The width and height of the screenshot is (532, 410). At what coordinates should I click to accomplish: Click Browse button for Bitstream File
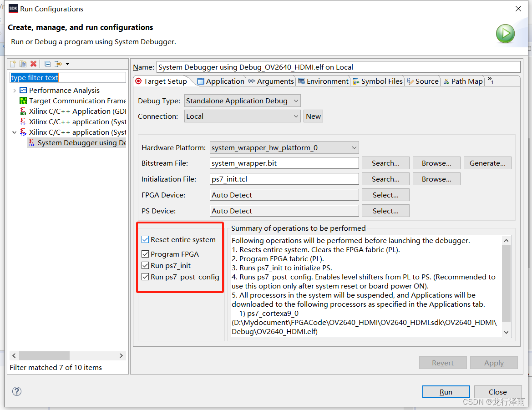point(436,163)
